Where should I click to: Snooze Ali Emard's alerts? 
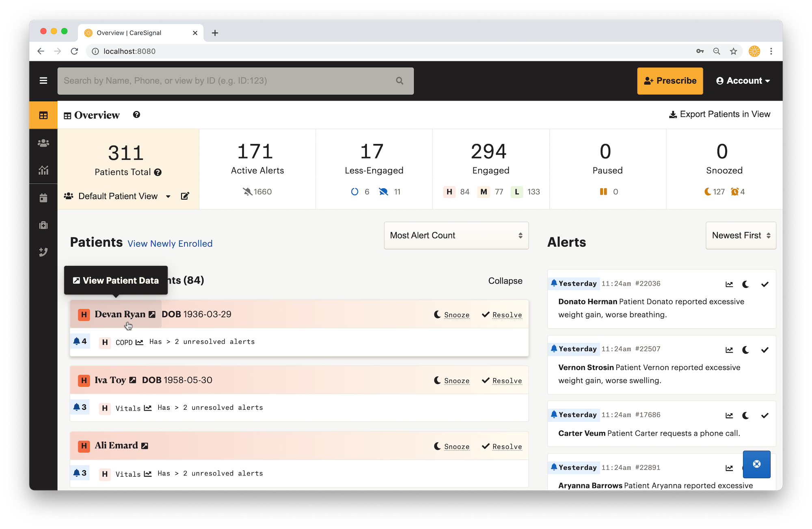coord(452,446)
